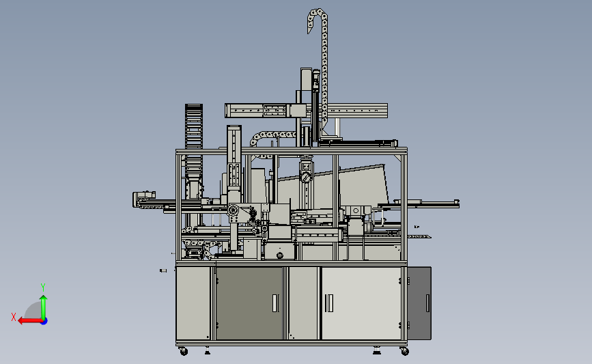Select the circular pulley wheel
Viewport: 592px width, 364px height.
click(234, 210)
